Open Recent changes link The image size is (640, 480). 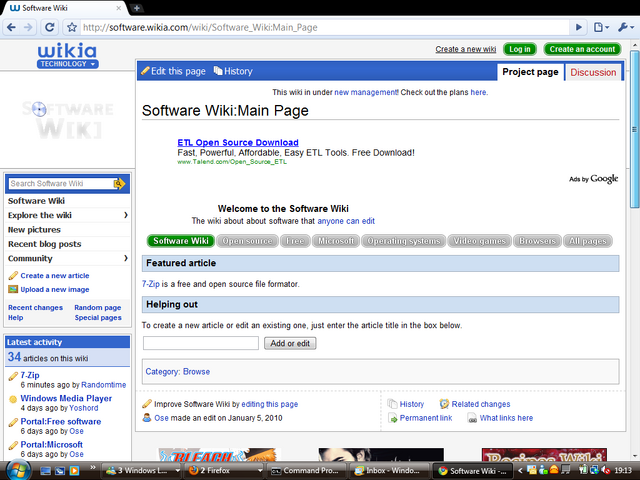coord(36,307)
